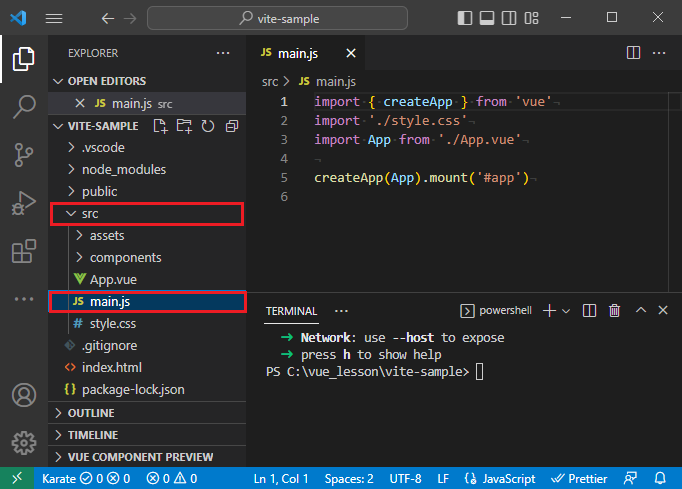Open package-lock.json in the file tree
The image size is (682, 489).
click(147, 389)
